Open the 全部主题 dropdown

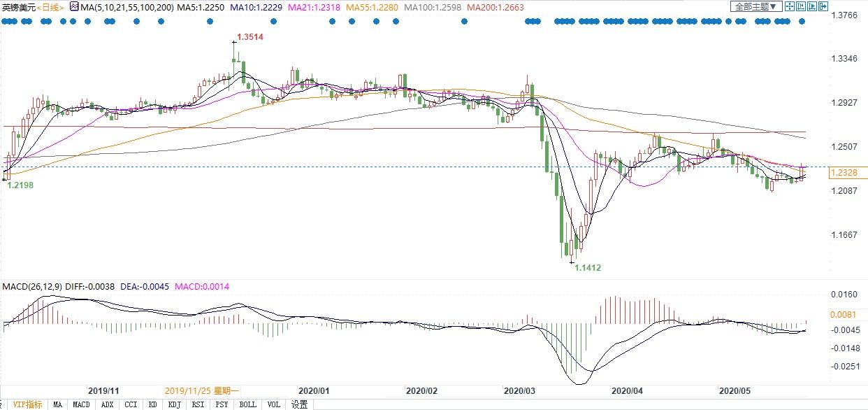(x=754, y=7)
